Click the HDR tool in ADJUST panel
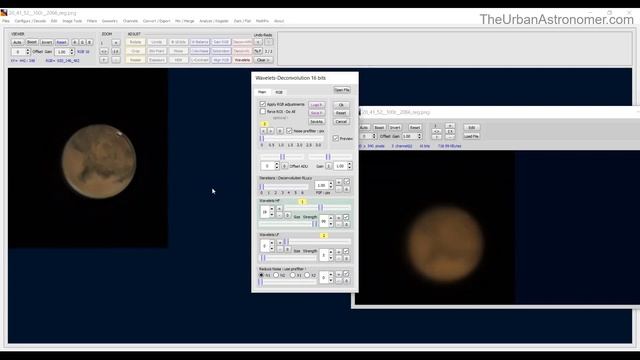Viewport: 640px width, 360px height. coord(178,60)
